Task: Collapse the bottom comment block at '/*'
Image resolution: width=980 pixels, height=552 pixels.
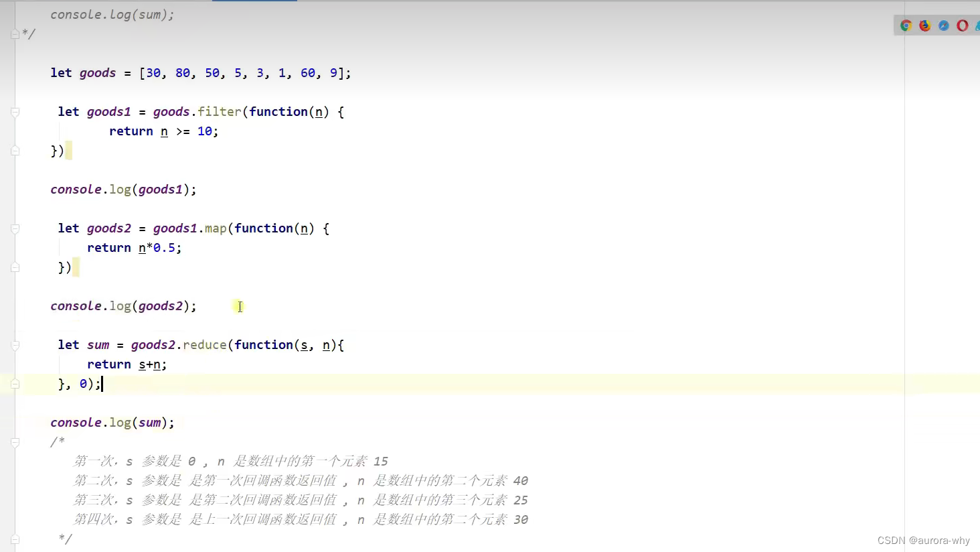Action: (15, 442)
